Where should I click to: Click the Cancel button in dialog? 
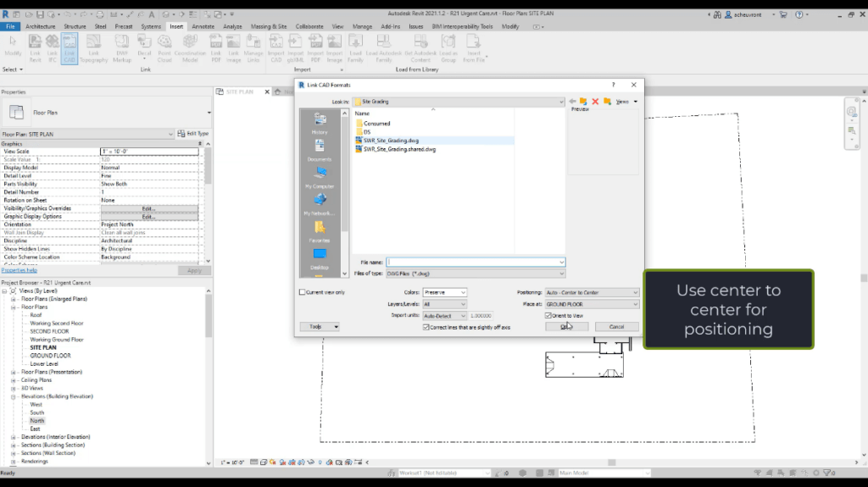(616, 326)
